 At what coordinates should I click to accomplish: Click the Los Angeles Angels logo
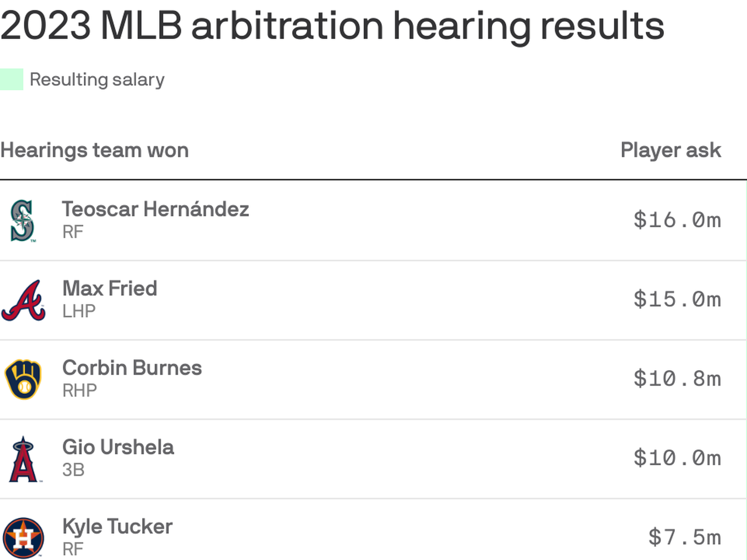pos(24,459)
